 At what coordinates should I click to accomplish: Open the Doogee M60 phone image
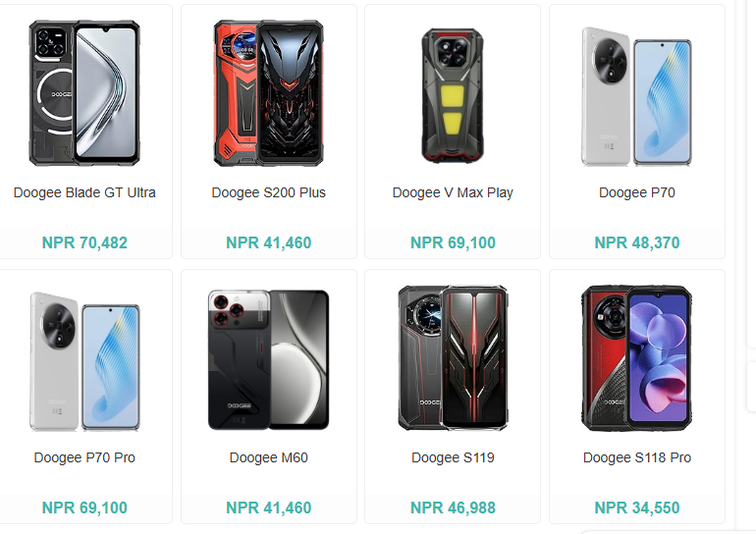[x=269, y=359]
